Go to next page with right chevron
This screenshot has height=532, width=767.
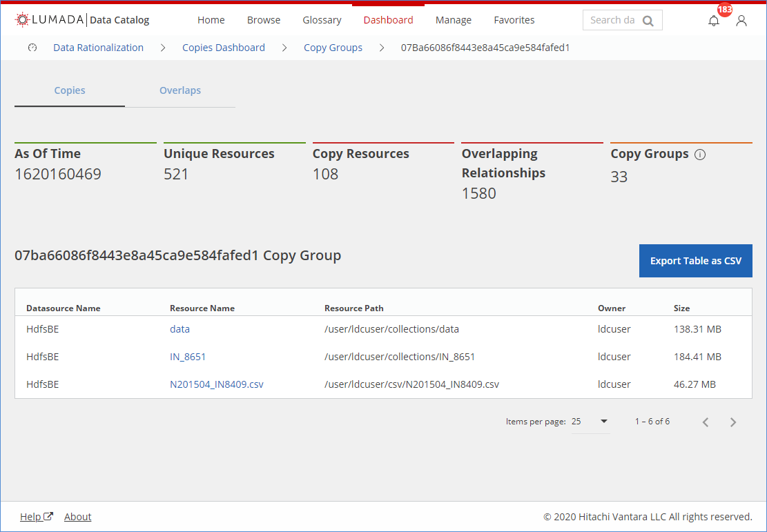[x=733, y=422]
